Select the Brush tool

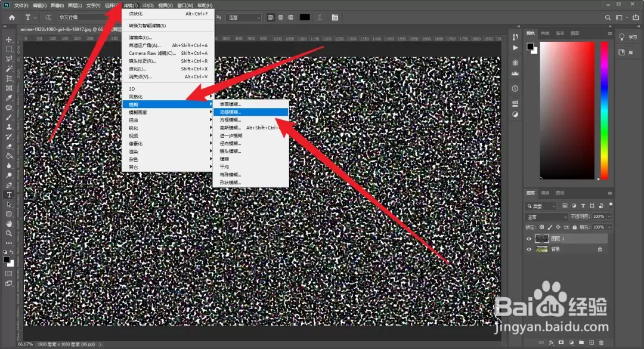click(x=8, y=117)
